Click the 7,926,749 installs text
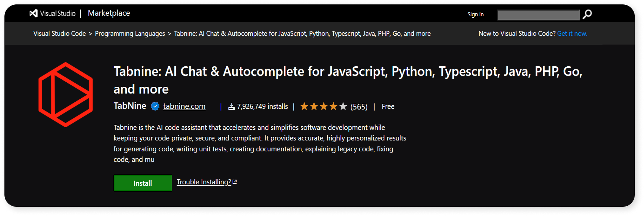Screen dimensions: 644x216 coord(263,106)
